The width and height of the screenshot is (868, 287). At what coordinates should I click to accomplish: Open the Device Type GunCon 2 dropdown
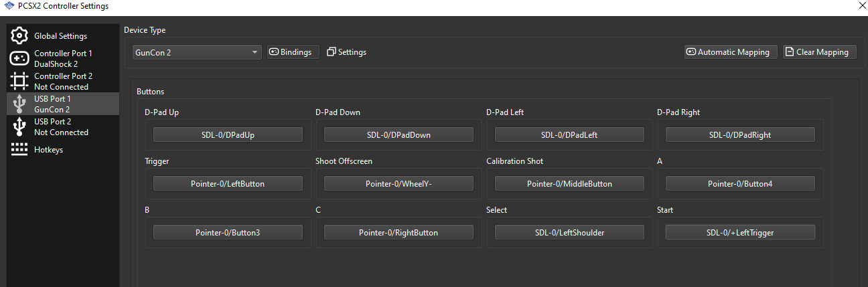(x=197, y=52)
